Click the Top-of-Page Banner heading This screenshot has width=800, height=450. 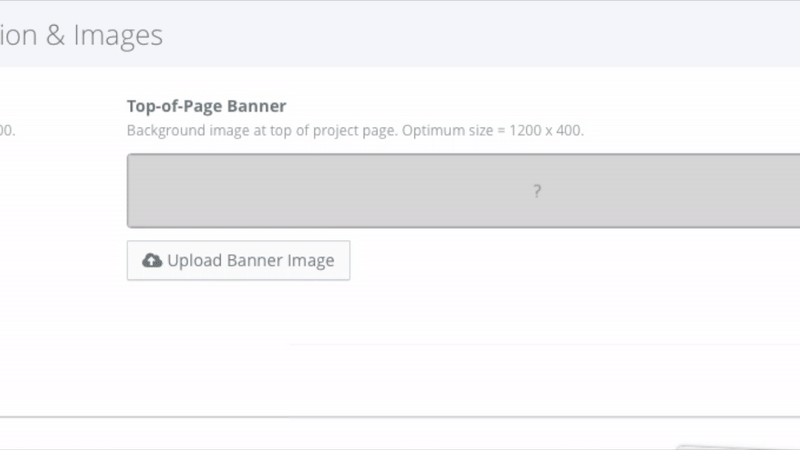(206, 106)
